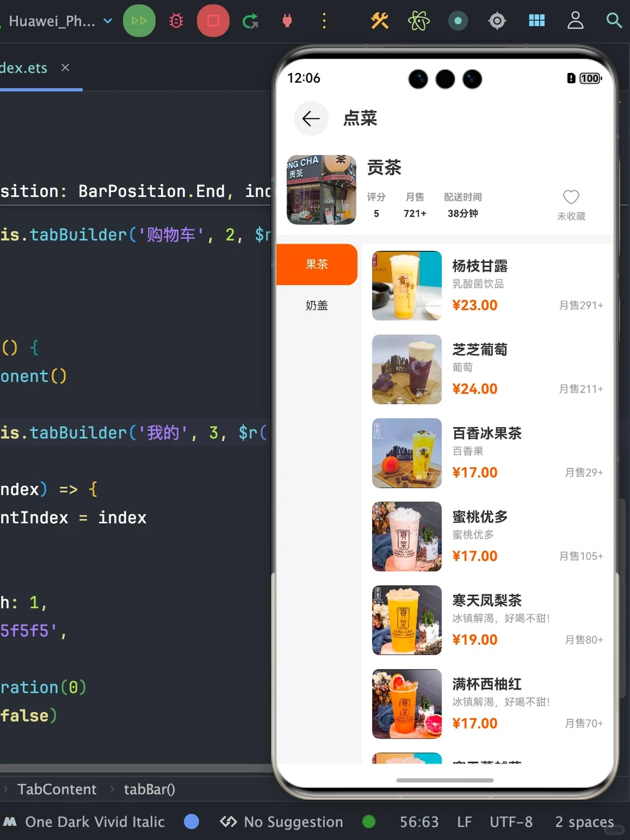Click the green Run button

[x=139, y=21]
